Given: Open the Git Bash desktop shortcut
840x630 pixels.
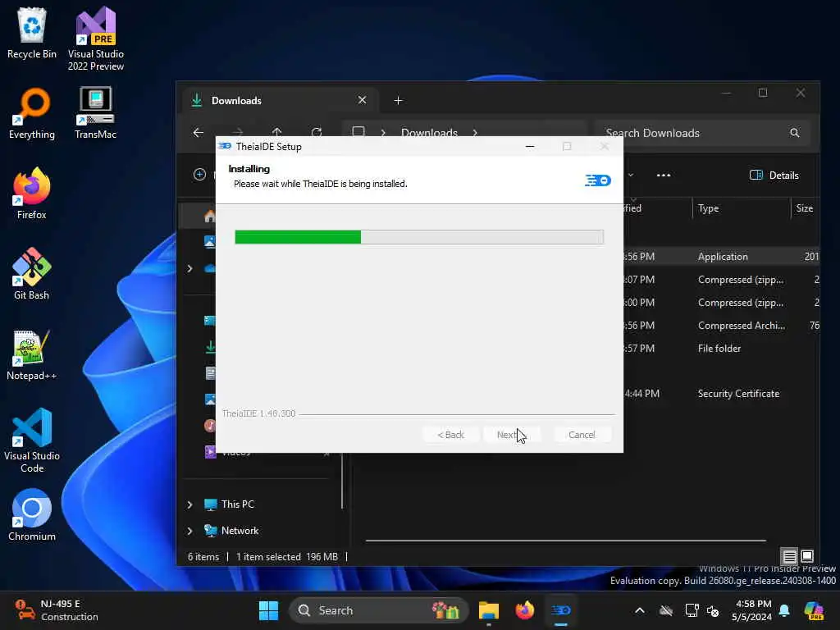Looking at the screenshot, I should (32, 274).
